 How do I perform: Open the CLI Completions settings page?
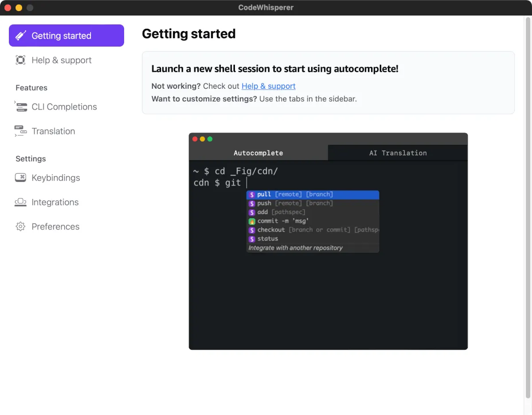pyautogui.click(x=64, y=107)
